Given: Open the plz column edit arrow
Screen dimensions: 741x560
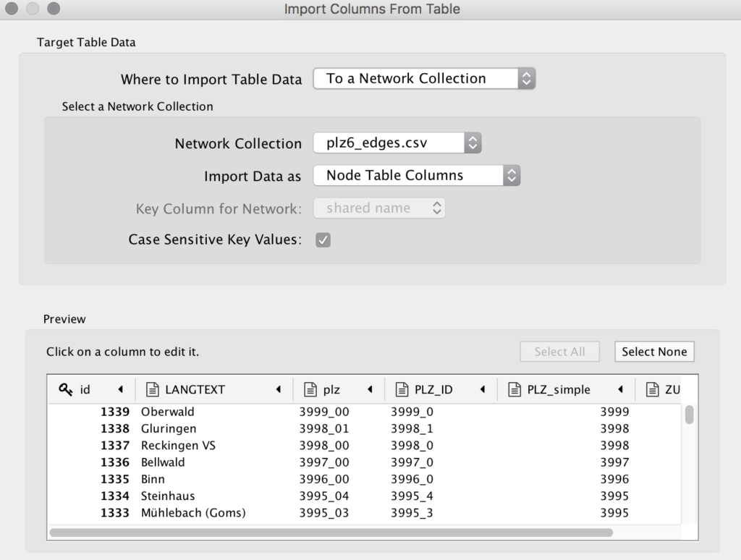Looking at the screenshot, I should 370,389.
